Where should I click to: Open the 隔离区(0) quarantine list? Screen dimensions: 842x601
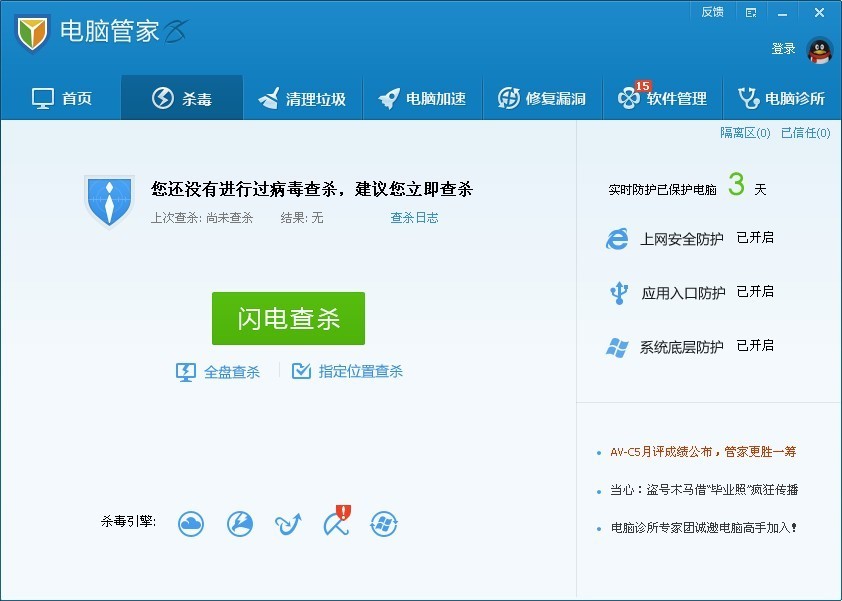click(745, 133)
